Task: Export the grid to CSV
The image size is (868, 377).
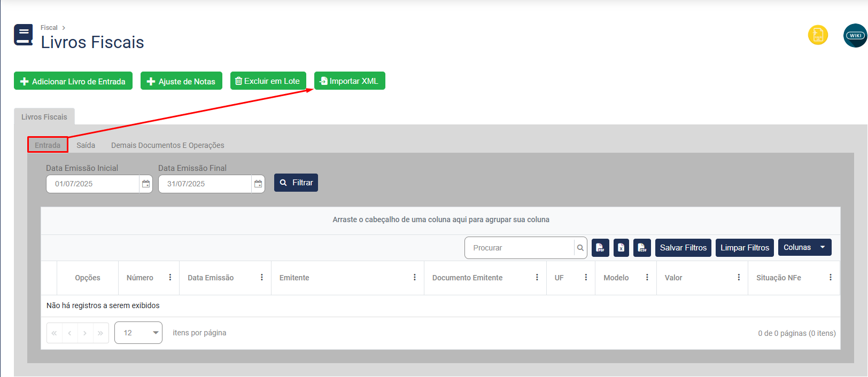Action: click(642, 248)
